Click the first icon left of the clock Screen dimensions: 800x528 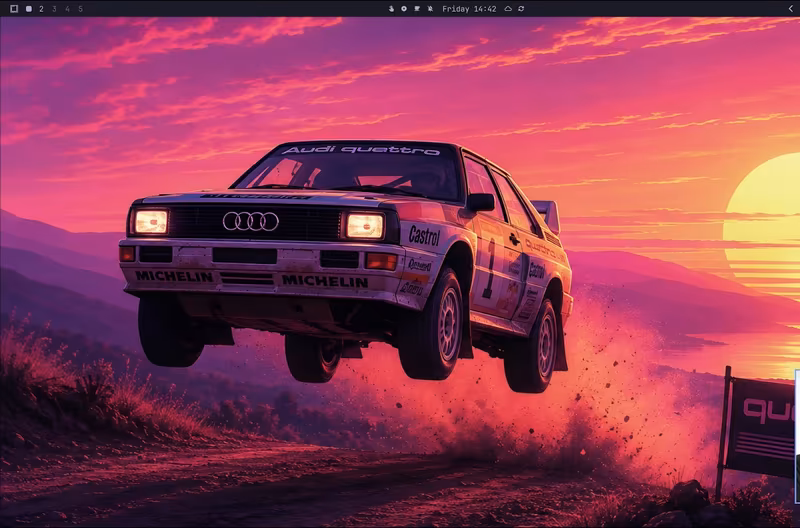391,9
